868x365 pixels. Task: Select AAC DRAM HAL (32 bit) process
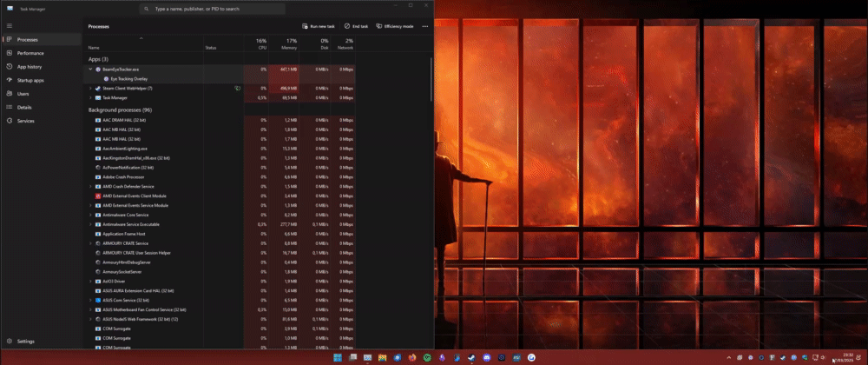[x=220, y=120]
